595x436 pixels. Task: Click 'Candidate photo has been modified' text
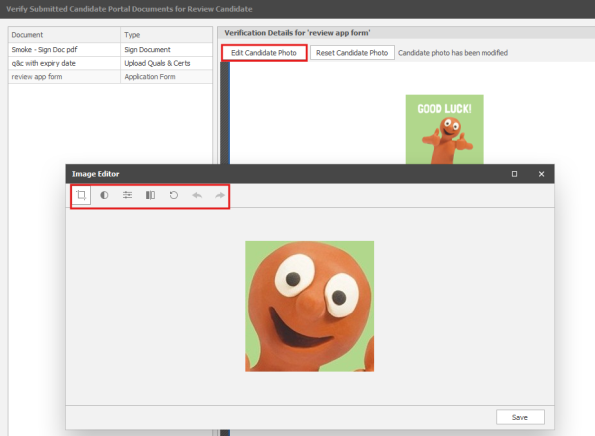453,53
